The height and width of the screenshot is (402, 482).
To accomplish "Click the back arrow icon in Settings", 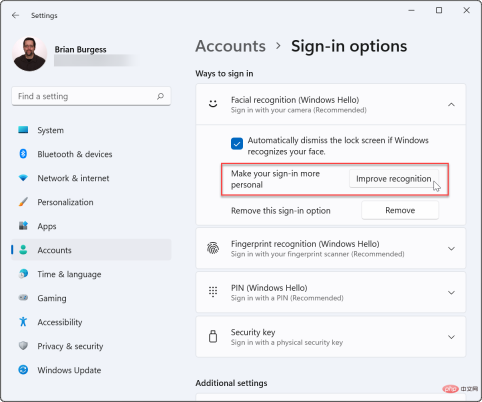I will 15,15.
